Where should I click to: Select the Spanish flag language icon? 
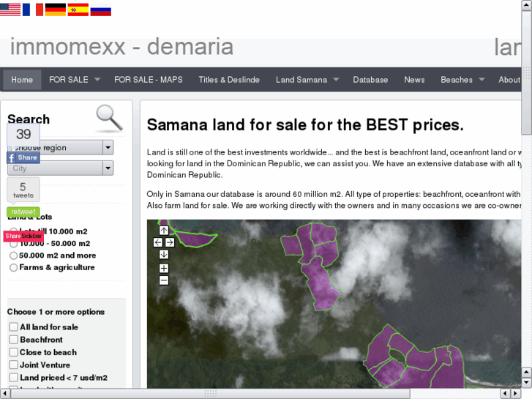click(x=78, y=10)
